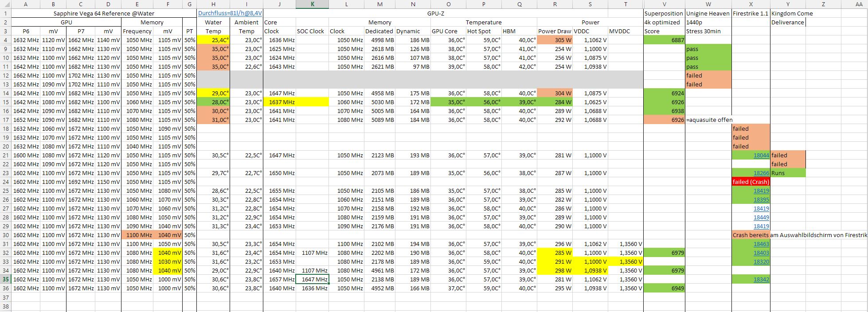
Task: Select row 1 header
Action: [5, 13]
